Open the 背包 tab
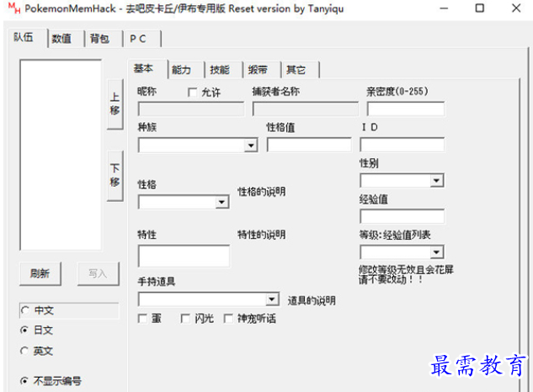 103,39
